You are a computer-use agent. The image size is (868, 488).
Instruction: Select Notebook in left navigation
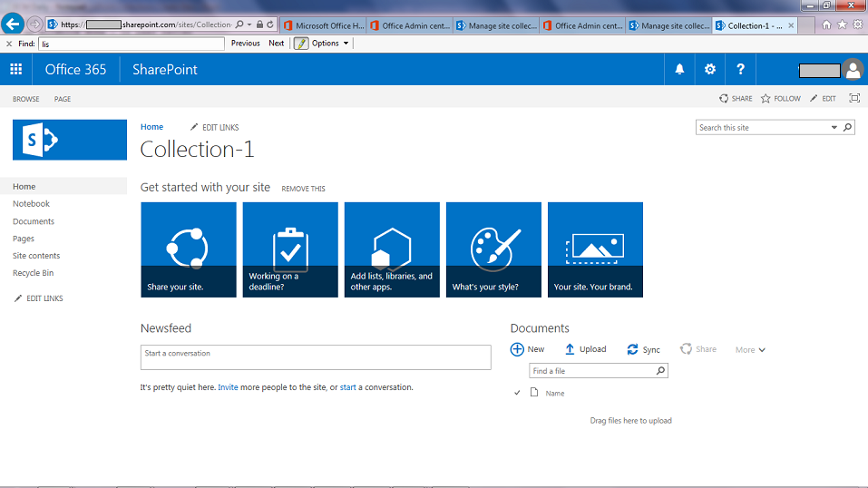[31, 204]
